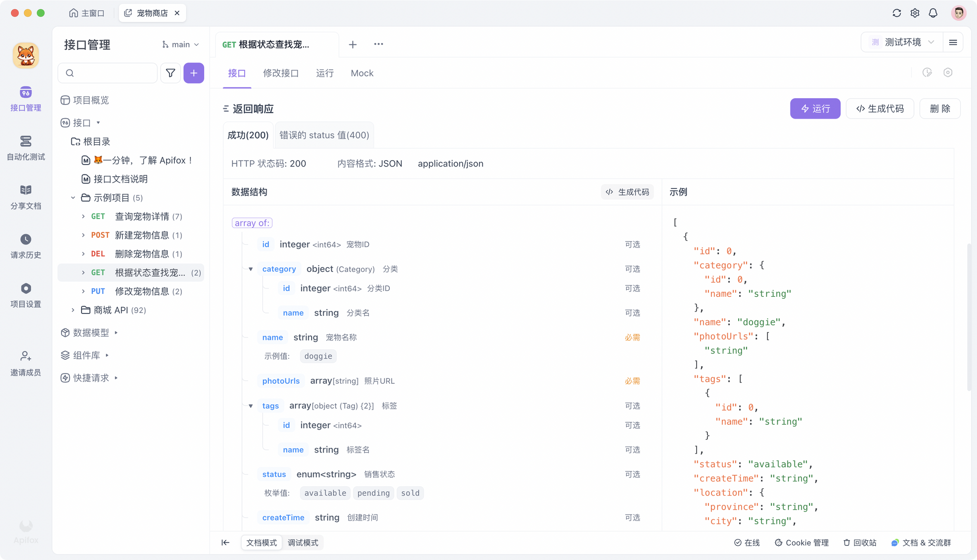Click the 删除 button
Image resolution: width=977 pixels, height=560 pixels.
tap(940, 109)
